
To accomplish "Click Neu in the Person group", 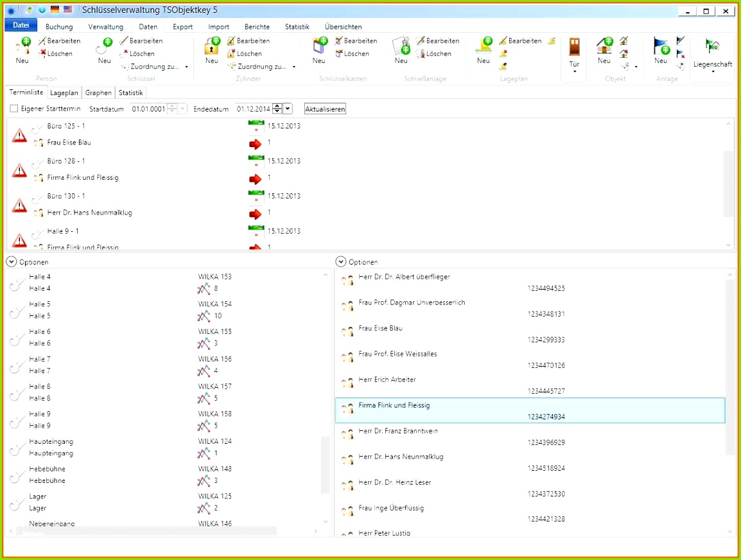I will coord(22,51).
